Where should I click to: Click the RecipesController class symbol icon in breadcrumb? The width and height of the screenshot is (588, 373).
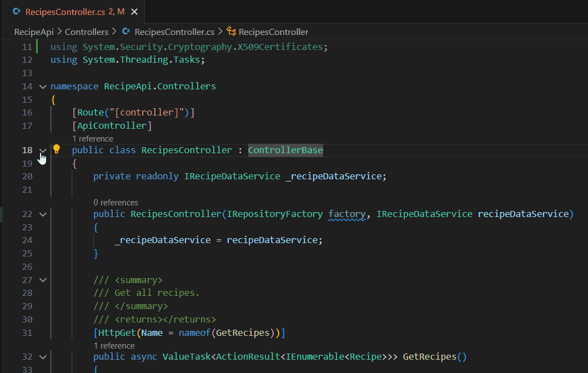click(x=230, y=32)
